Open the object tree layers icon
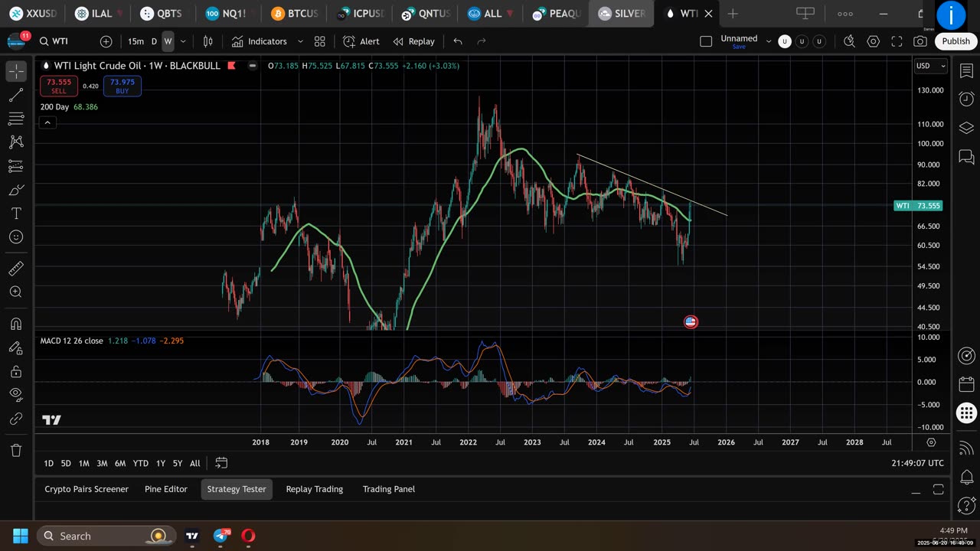The height and width of the screenshot is (551, 980). [x=966, y=128]
